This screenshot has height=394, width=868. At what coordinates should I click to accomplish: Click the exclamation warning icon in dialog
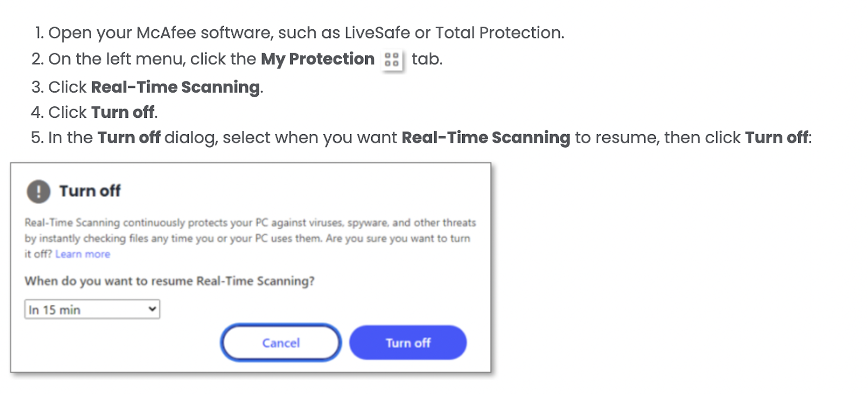39,192
